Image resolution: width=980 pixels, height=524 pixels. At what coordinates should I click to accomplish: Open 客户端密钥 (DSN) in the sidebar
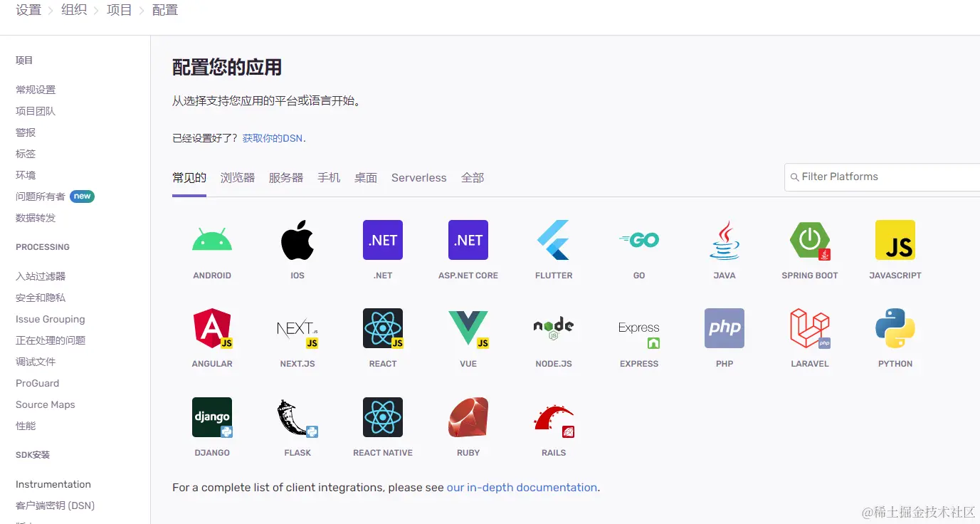pos(56,505)
